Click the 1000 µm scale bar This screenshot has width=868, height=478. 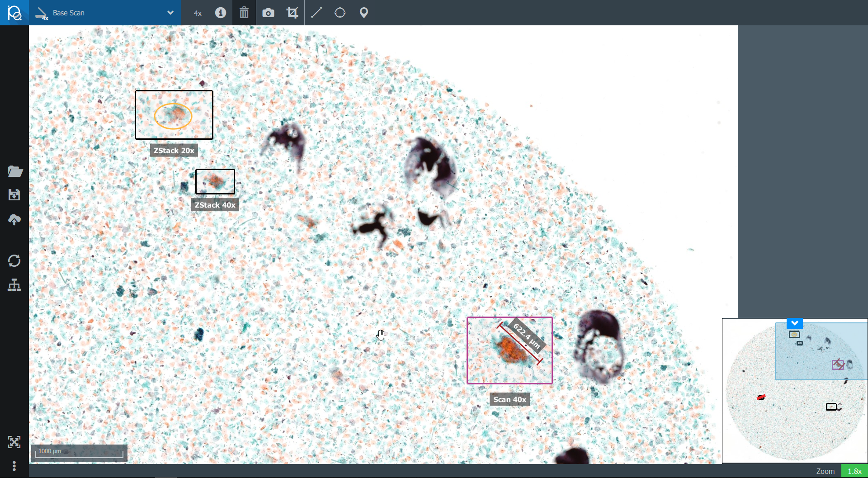pos(79,453)
